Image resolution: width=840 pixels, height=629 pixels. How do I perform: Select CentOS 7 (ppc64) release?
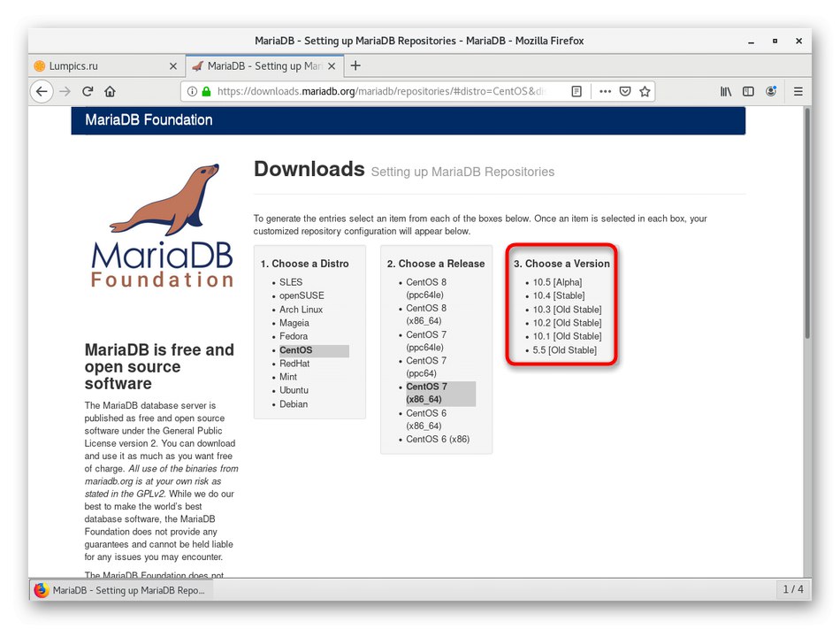(x=426, y=367)
